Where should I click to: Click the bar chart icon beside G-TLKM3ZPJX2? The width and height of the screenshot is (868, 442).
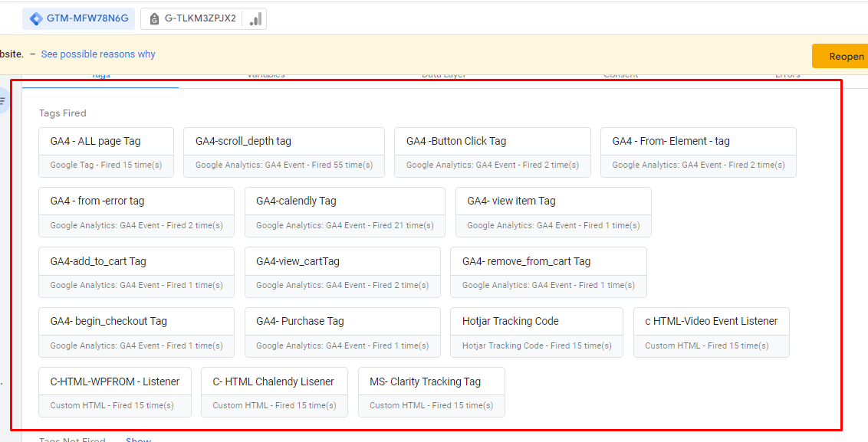pos(255,18)
